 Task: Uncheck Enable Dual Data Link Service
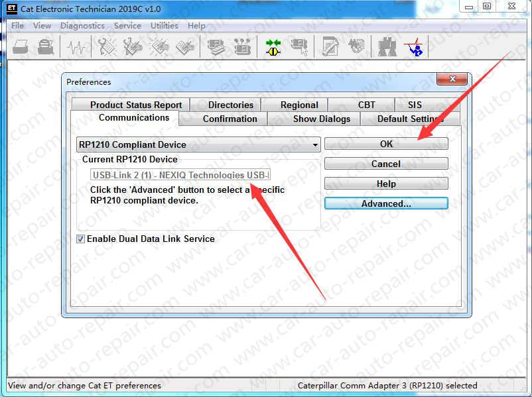tap(80, 239)
